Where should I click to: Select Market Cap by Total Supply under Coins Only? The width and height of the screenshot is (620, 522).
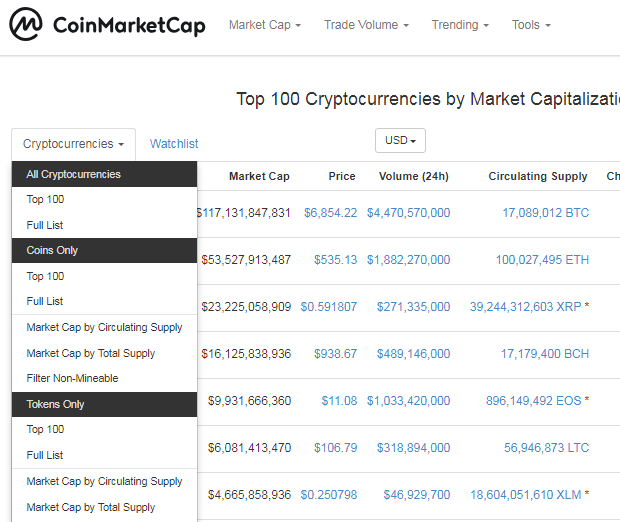pos(91,353)
